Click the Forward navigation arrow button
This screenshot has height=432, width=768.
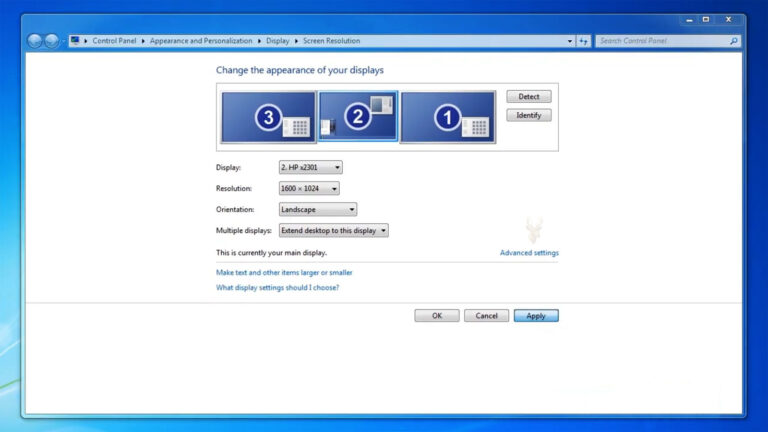click(51, 41)
